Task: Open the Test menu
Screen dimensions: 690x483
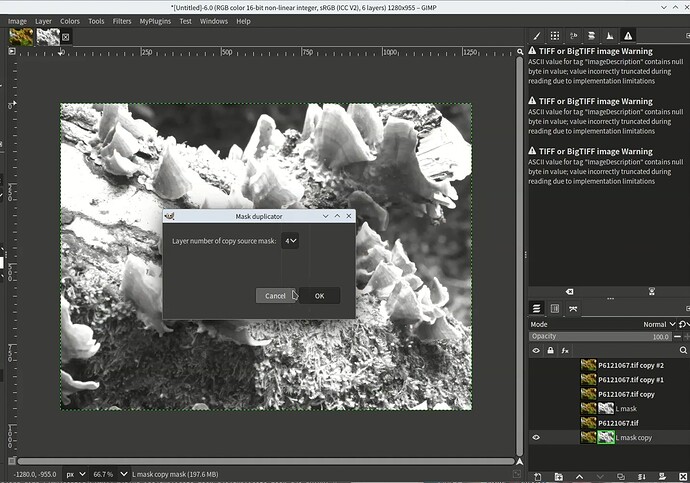Action: (x=185, y=21)
